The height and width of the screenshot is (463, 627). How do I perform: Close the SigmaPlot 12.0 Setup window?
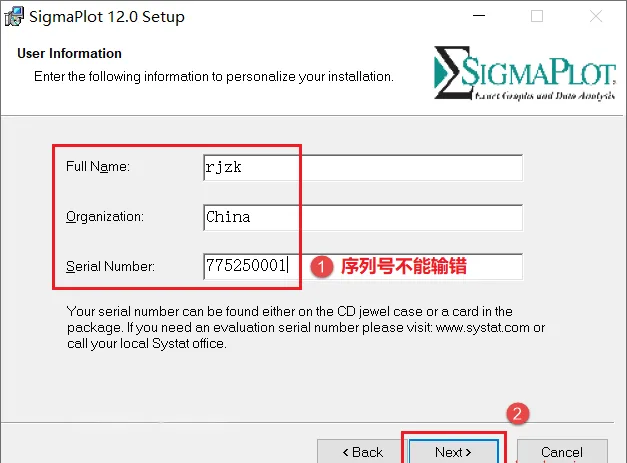(596, 16)
